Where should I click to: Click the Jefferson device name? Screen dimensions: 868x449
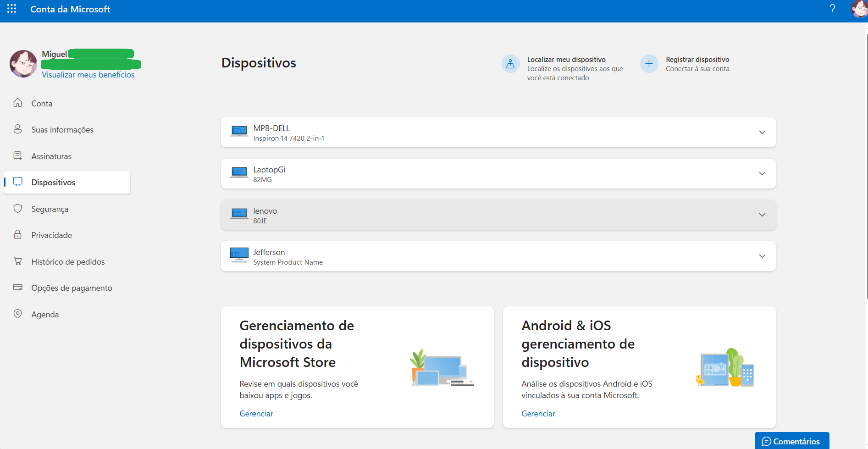269,252
